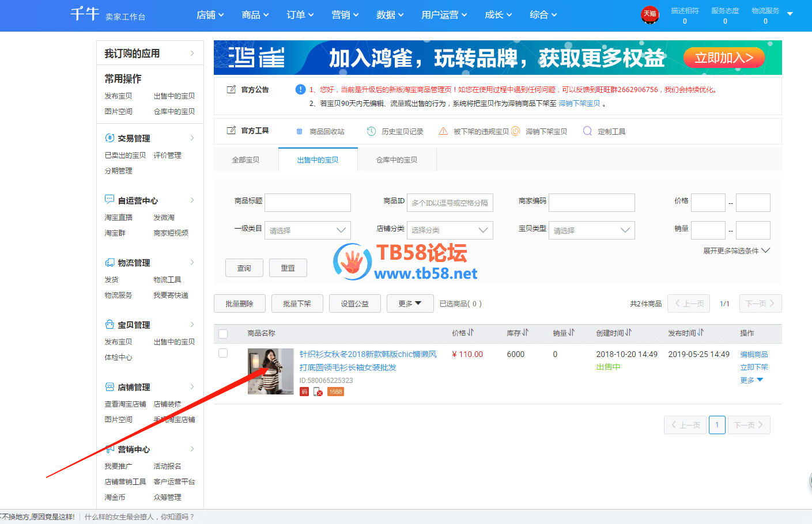Click the 交易管理 yuan icon in sidebar

click(109, 138)
